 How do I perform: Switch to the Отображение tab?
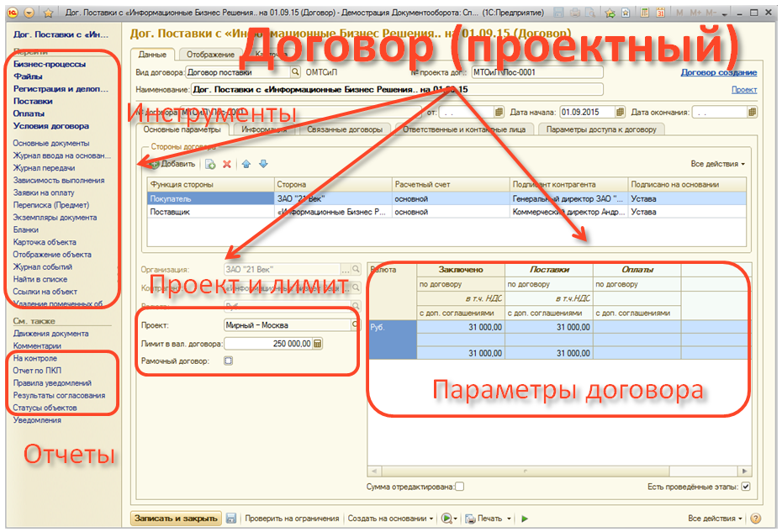tap(209, 55)
